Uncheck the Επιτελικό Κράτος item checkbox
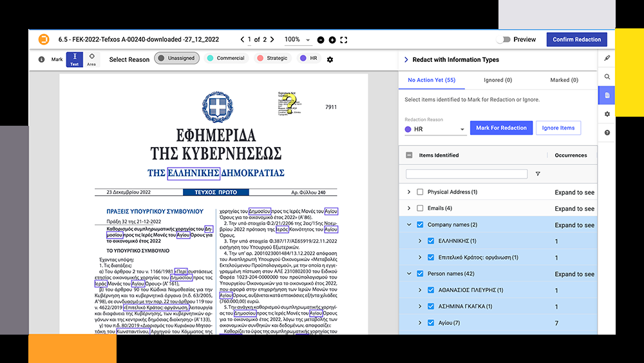Screen dimensions: 644x363 (x=431, y=257)
